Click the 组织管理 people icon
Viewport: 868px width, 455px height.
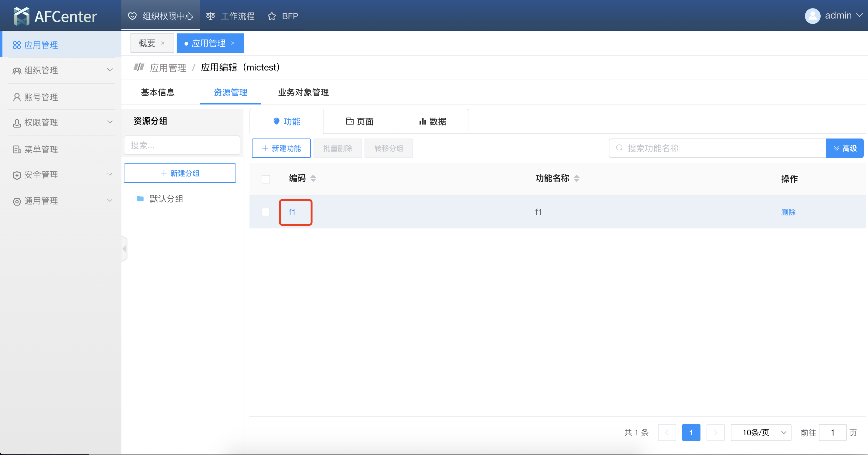[17, 70]
